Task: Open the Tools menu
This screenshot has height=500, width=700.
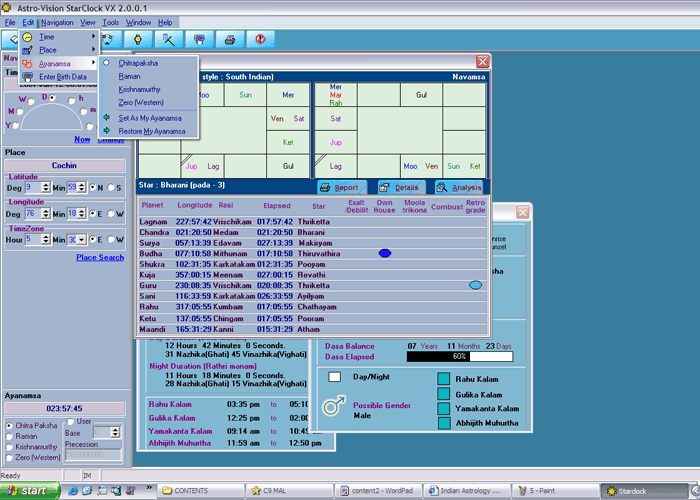Action: [x=111, y=22]
